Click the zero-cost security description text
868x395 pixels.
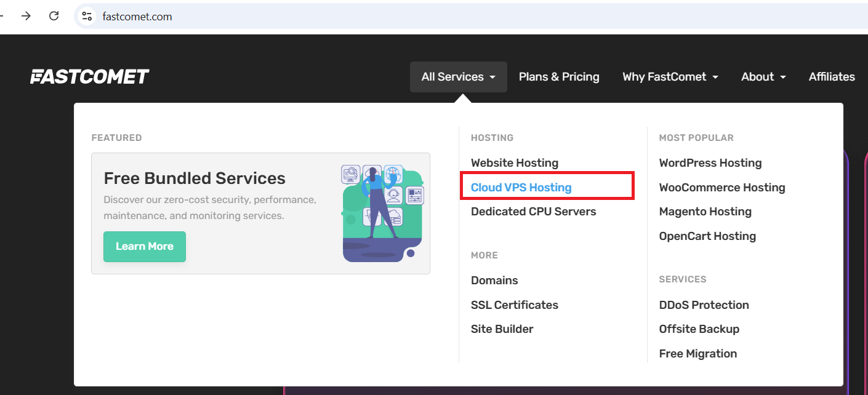(210, 208)
